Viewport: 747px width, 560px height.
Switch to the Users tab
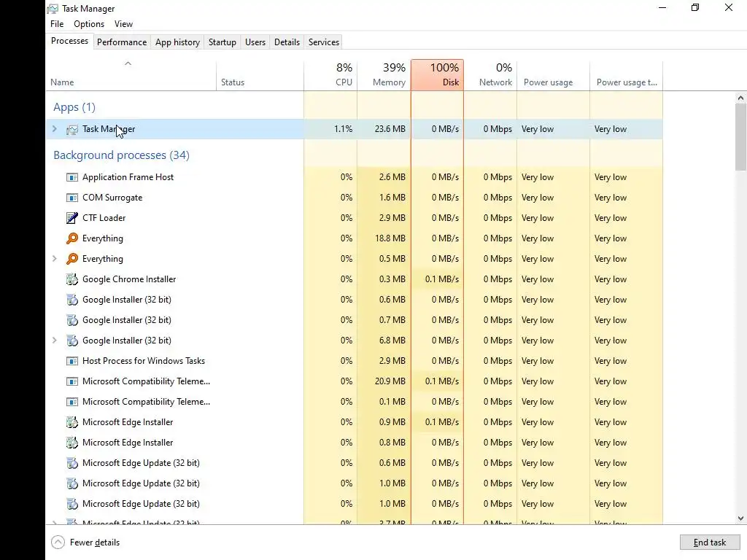click(255, 42)
